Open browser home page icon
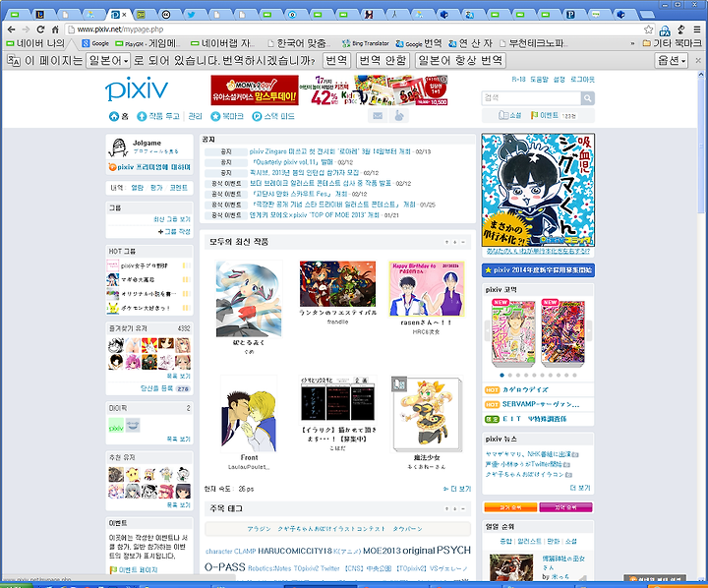The width and height of the screenshot is (708, 588). click(55, 29)
